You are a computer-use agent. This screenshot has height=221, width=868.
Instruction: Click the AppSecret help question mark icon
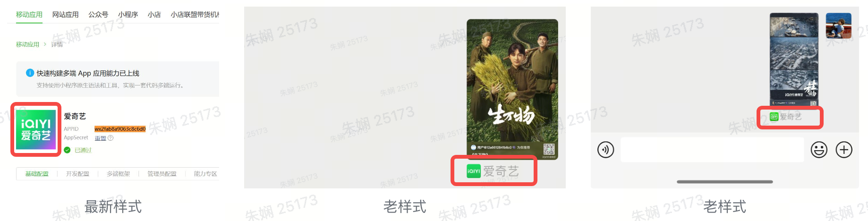(111, 138)
